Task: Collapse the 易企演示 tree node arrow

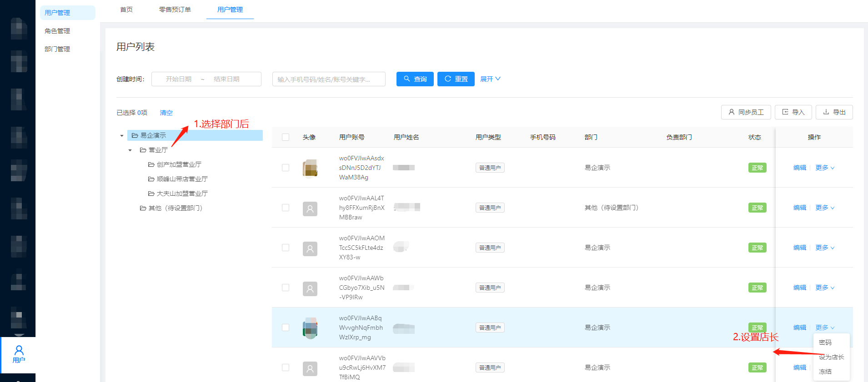Action: (x=122, y=136)
